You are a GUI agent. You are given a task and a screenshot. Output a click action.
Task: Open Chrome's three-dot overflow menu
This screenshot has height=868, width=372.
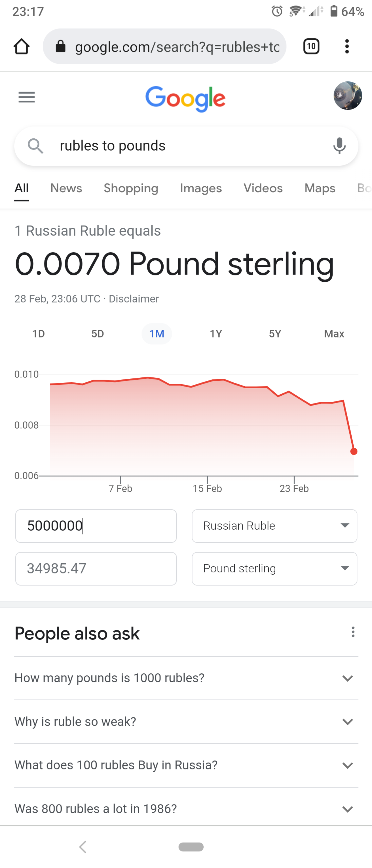click(347, 47)
